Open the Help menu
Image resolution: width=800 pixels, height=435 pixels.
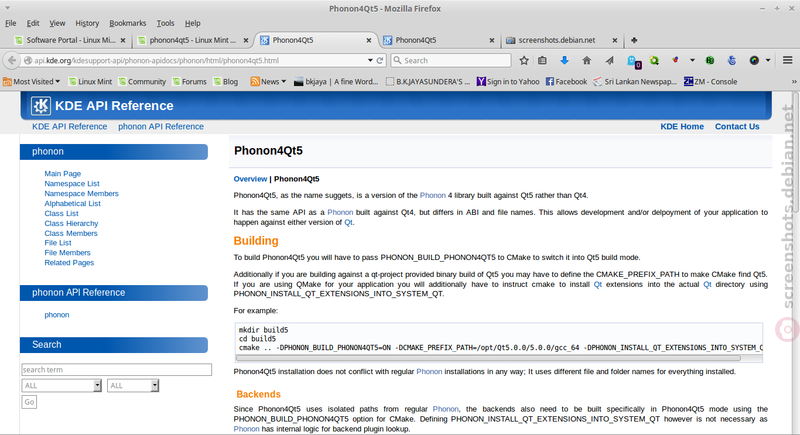coord(192,23)
